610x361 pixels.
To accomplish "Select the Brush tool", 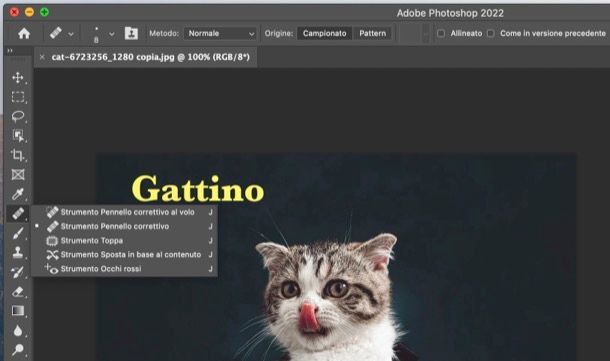I will tap(18, 233).
